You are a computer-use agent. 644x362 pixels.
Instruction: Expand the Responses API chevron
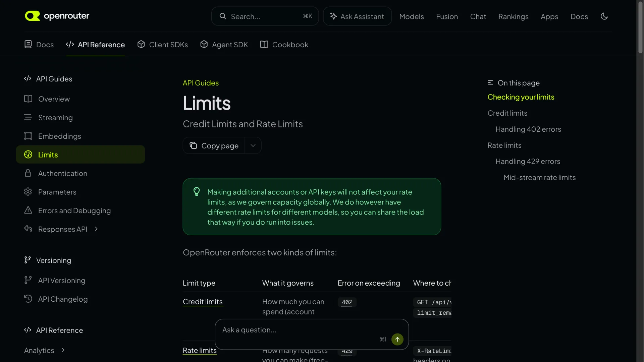[96, 229]
